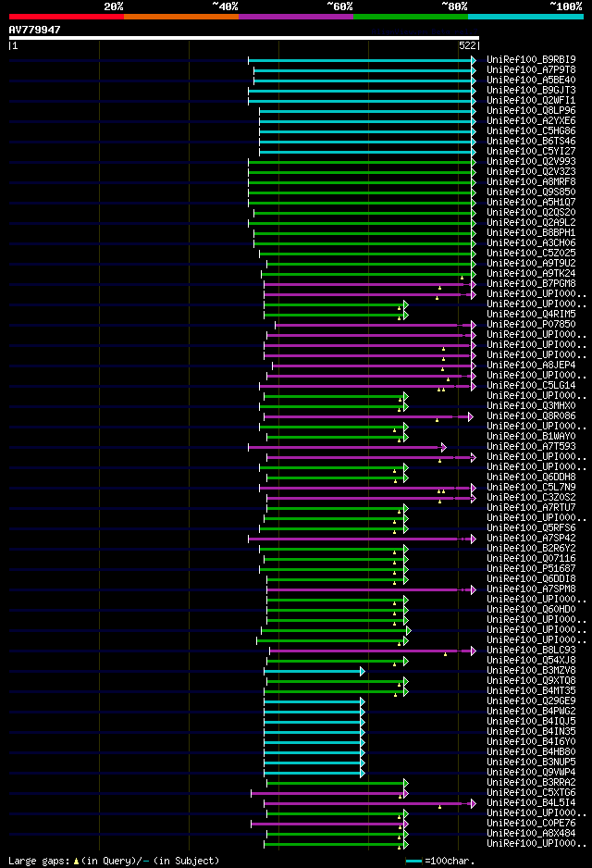This screenshot has width=592, height=868.
Task: Select the UniRef100_A9TK24 label
Action: point(531,274)
